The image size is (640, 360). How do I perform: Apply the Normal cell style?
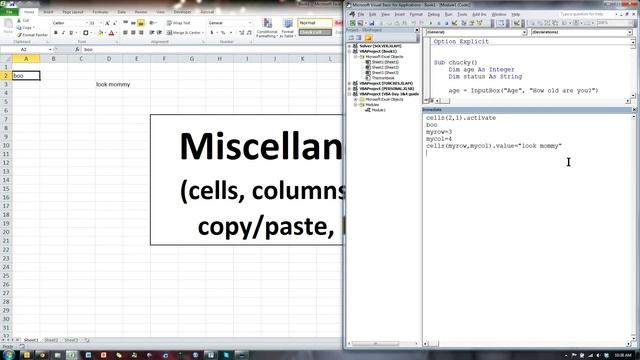click(x=315, y=23)
